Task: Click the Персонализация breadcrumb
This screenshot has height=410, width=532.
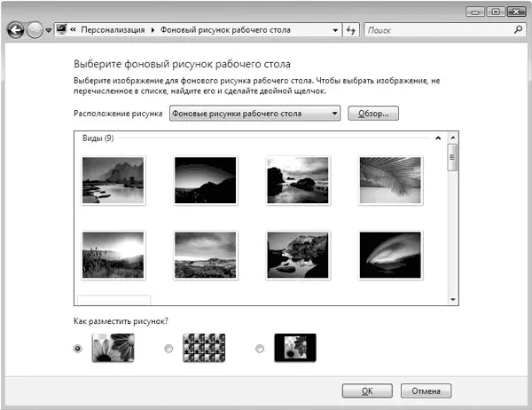Action: tap(113, 30)
